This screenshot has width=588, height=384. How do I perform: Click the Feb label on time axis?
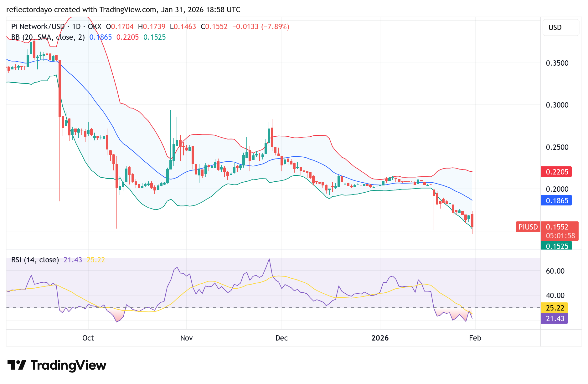pos(475,338)
